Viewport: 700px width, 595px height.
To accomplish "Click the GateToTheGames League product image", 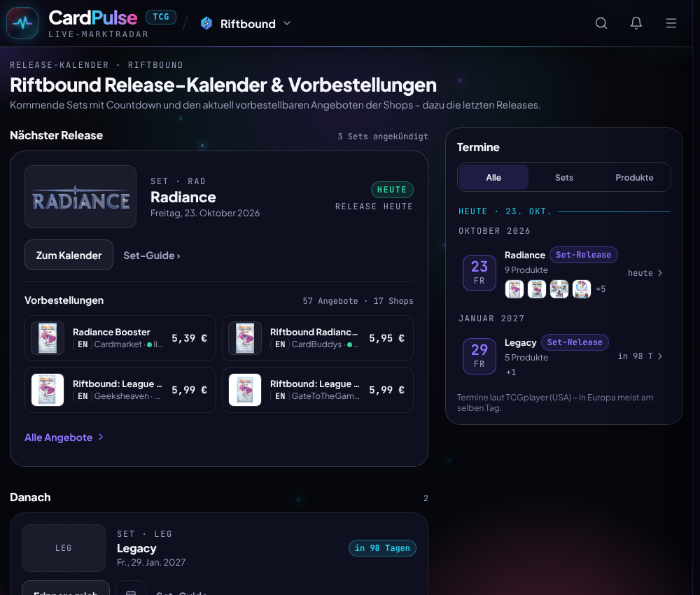I will tap(245, 390).
